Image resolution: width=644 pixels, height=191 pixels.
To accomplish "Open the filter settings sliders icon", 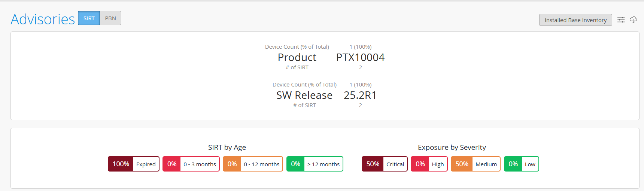I will tap(621, 20).
